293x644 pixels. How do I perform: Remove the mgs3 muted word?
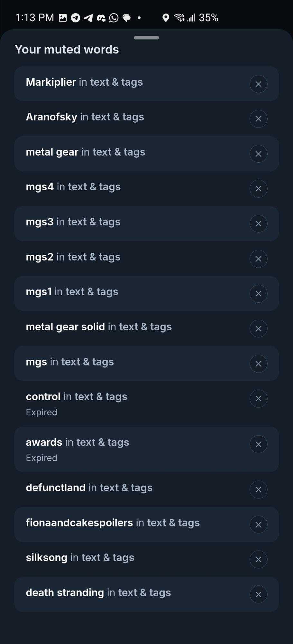pos(258,224)
